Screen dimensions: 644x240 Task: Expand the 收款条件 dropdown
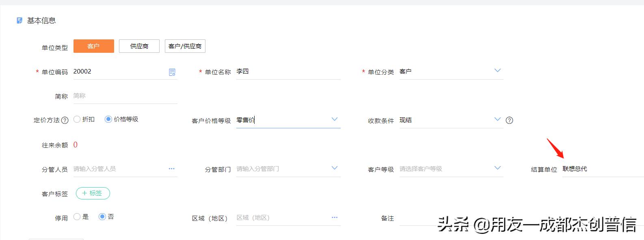[497, 119]
